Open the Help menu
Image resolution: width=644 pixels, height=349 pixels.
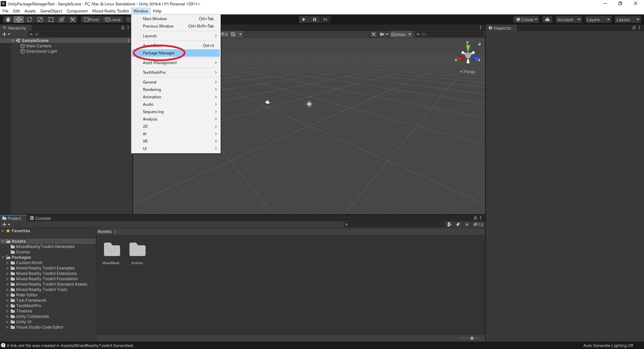click(x=157, y=11)
